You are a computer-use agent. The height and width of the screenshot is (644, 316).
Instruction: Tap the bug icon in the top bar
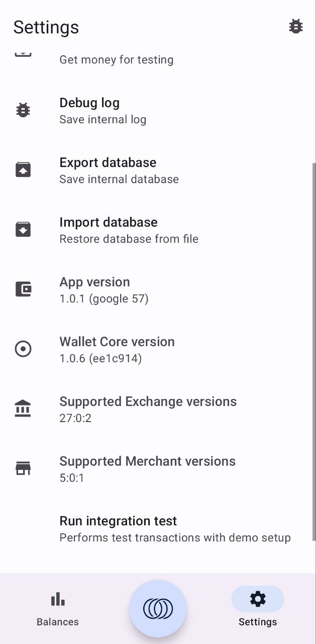[296, 27]
